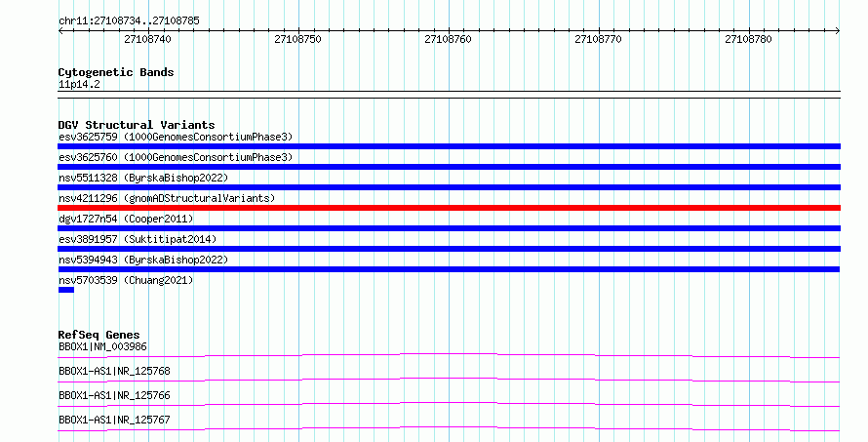Select the esv3625760 blue variant bar
868x442 pixels.
click(449, 167)
